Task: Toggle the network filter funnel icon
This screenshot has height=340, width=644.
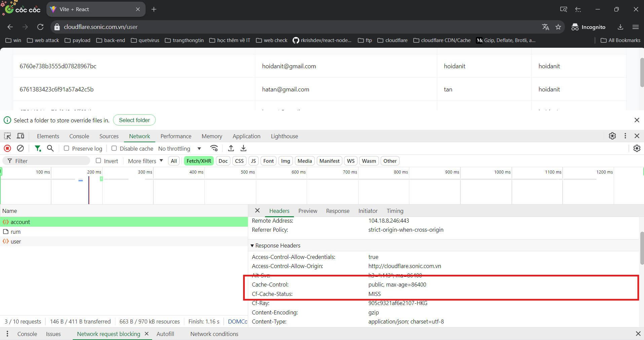Action: (x=38, y=148)
